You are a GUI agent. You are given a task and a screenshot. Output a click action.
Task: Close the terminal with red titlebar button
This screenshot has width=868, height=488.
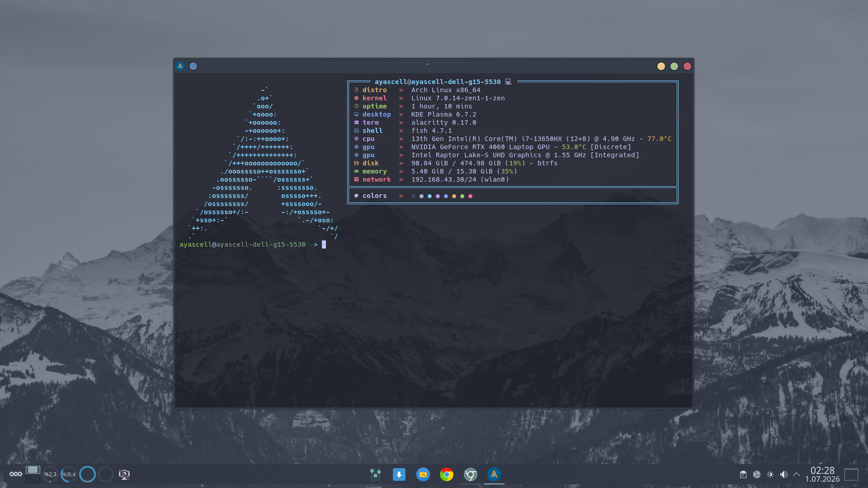[x=687, y=66]
